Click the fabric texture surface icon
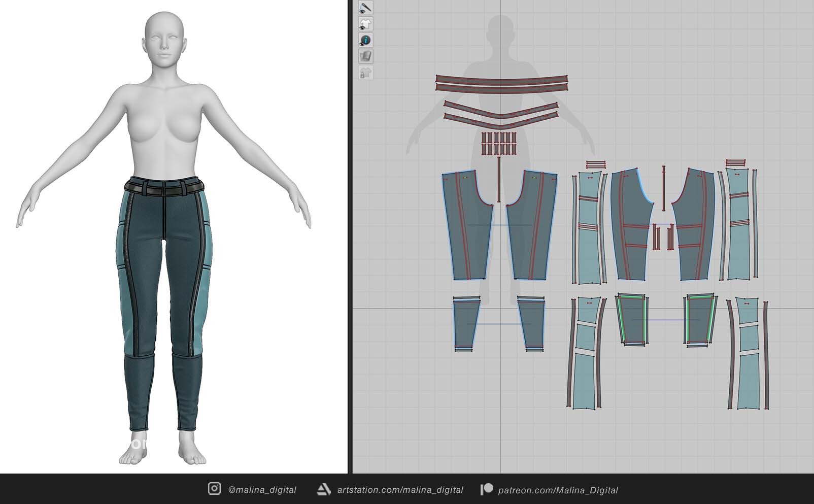 [x=365, y=56]
